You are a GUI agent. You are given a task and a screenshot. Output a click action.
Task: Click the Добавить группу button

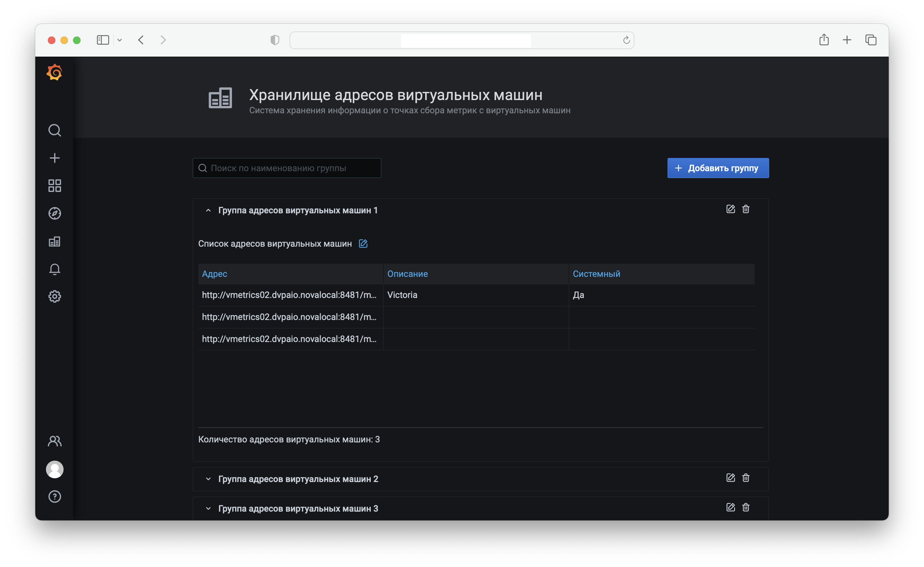[x=718, y=168]
